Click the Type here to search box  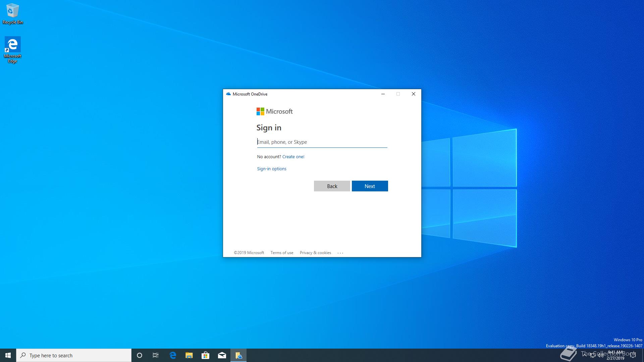click(74, 355)
